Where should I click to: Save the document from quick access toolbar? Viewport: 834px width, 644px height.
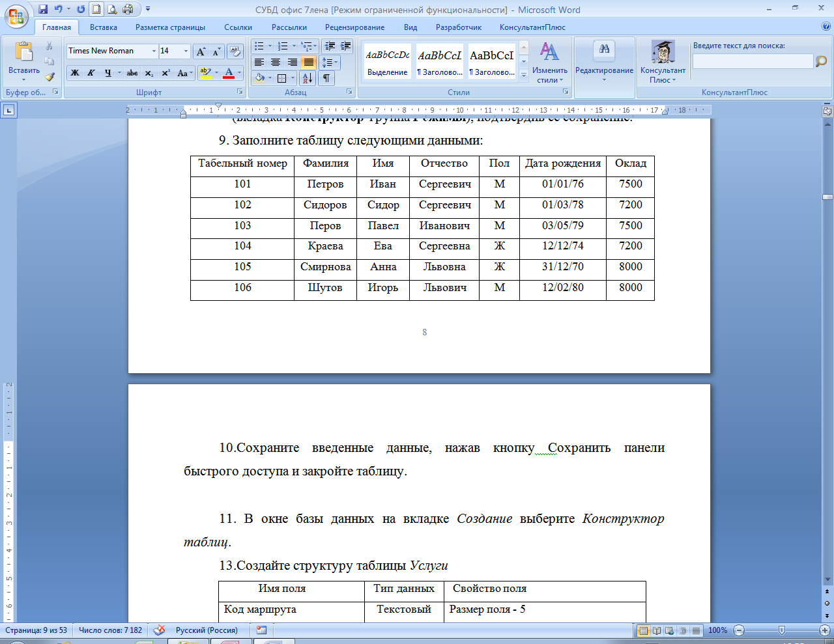[43, 9]
